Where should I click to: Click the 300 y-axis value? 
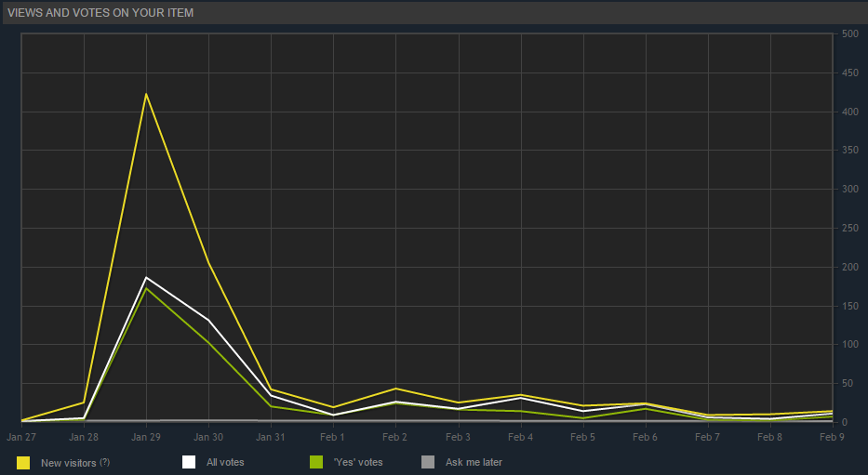(850, 189)
